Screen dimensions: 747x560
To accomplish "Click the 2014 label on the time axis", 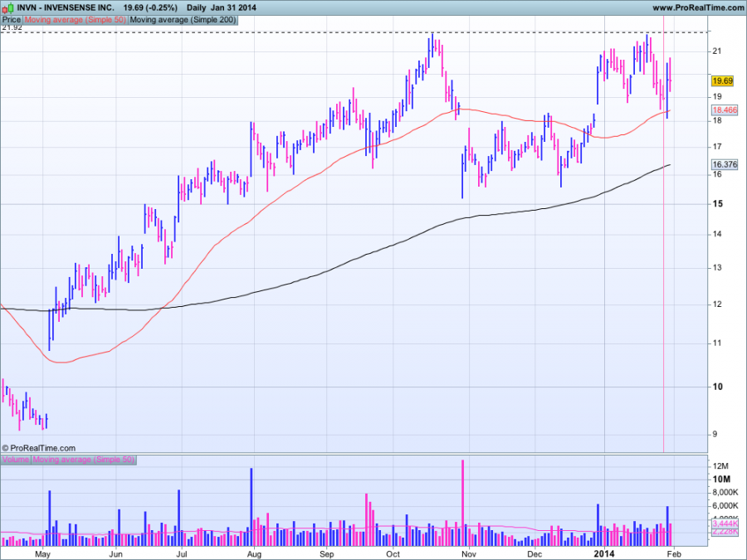I will [604, 554].
